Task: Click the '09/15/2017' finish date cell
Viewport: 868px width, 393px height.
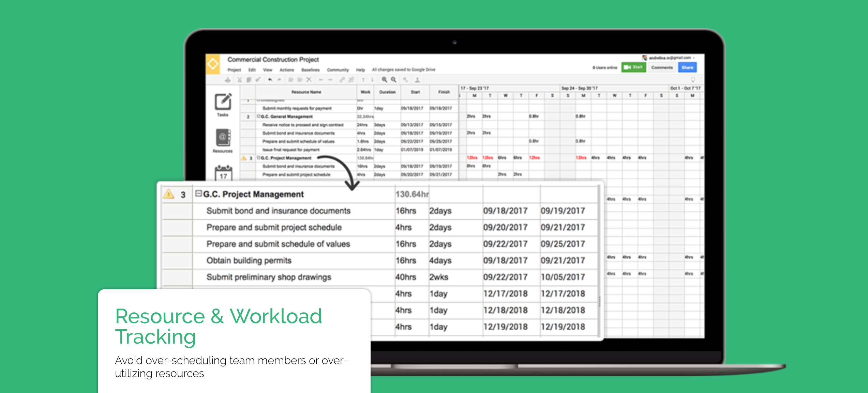Action: [440, 125]
